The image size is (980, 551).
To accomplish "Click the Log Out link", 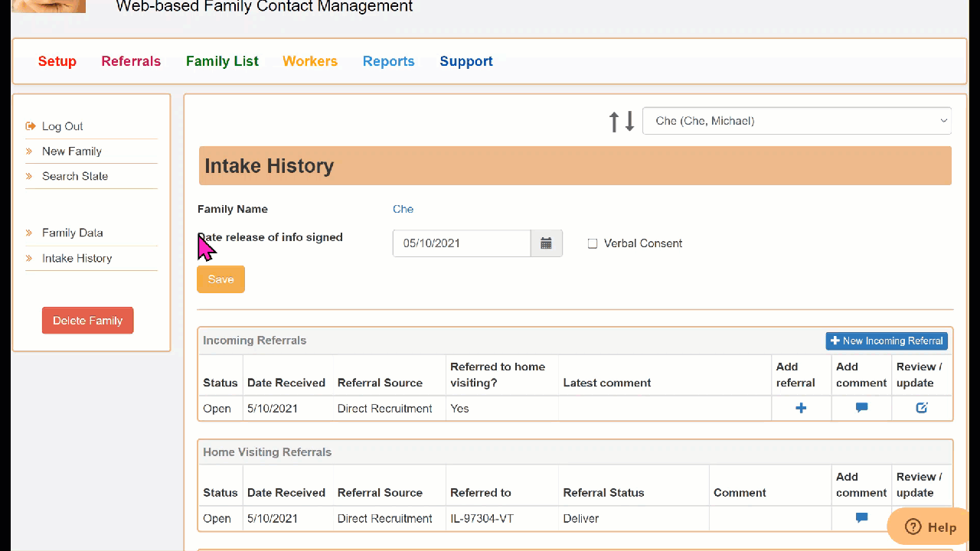I will 63,126.
